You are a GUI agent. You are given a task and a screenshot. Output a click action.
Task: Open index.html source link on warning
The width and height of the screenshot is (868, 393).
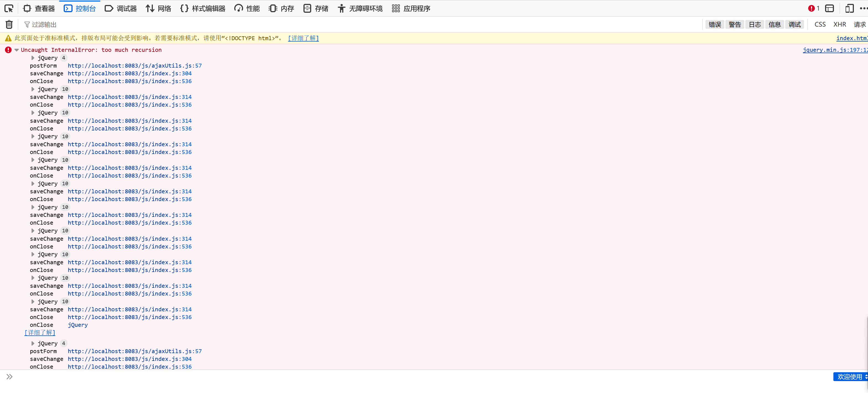(x=852, y=38)
